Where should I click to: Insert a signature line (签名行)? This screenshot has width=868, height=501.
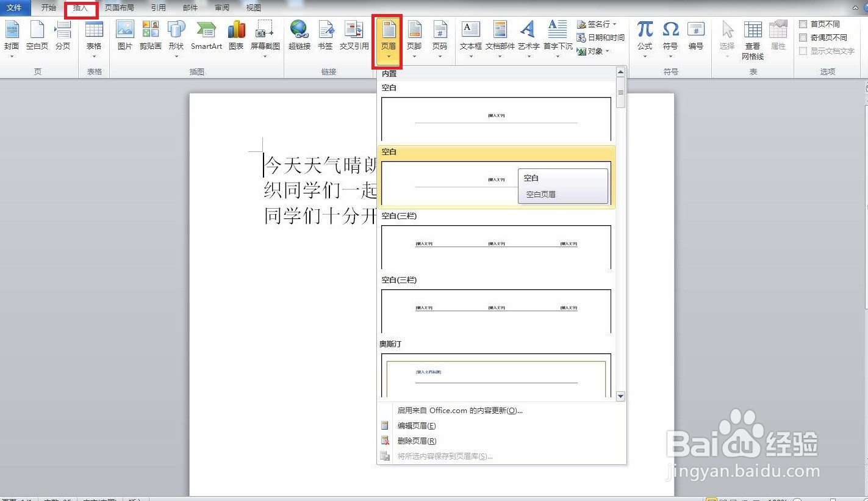coord(597,24)
